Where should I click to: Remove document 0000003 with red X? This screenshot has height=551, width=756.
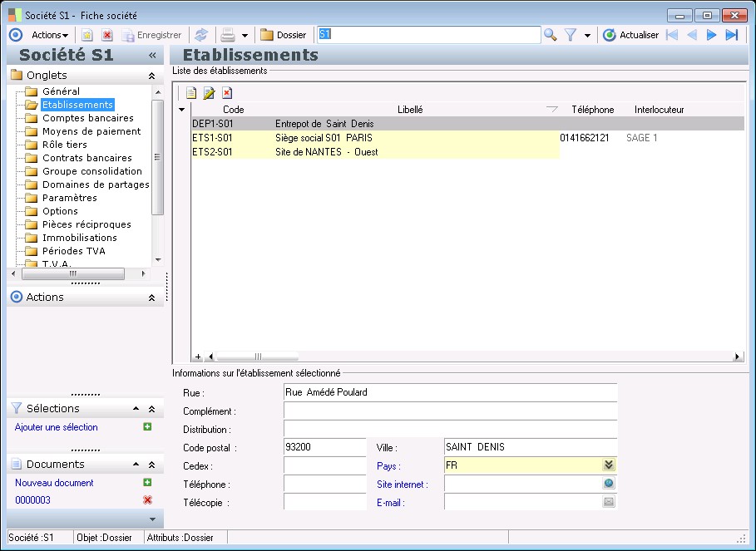pyautogui.click(x=147, y=499)
